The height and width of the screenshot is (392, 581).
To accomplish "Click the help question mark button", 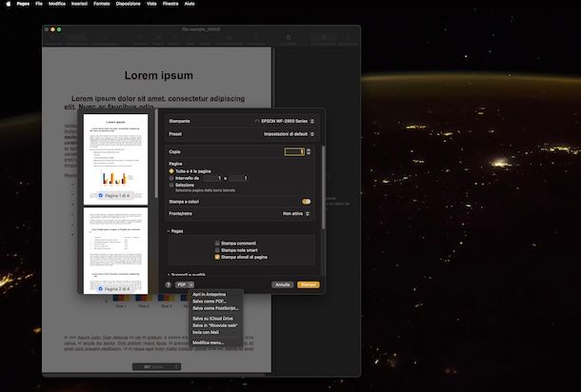I will (x=169, y=284).
